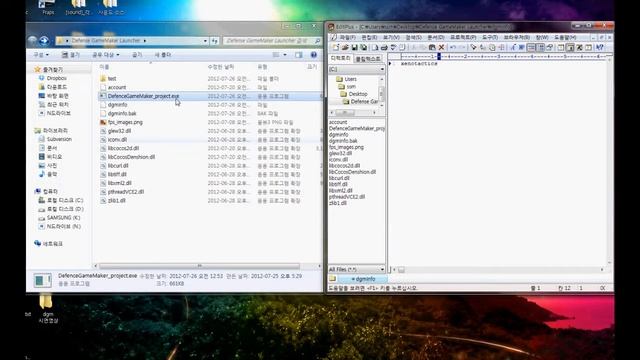
Task: Click Open file icon in EditPlus toolbar
Action: tap(345, 48)
